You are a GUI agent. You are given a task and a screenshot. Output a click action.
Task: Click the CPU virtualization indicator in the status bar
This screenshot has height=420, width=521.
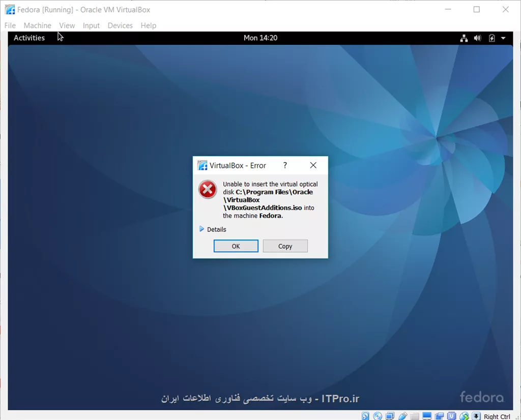coord(451,416)
